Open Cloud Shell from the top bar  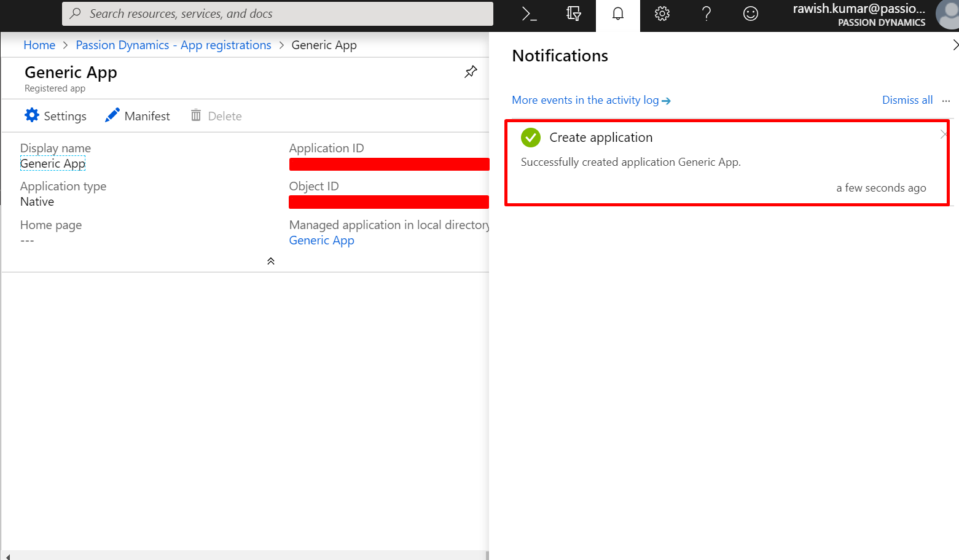pyautogui.click(x=529, y=14)
